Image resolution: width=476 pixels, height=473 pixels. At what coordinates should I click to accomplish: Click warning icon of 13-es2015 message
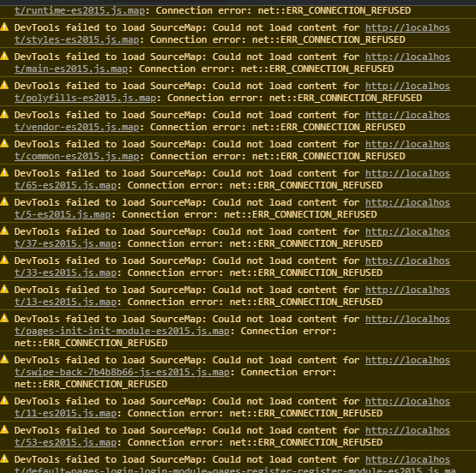4,290
